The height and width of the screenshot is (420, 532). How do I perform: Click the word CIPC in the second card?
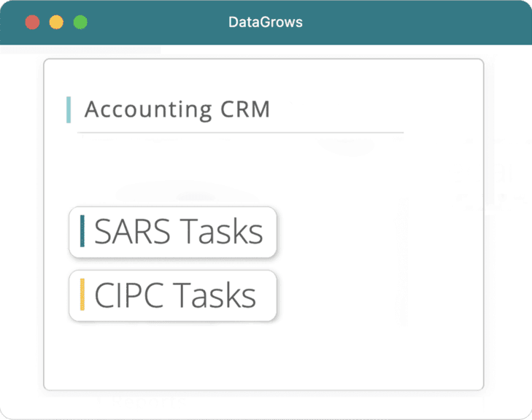click(x=129, y=295)
